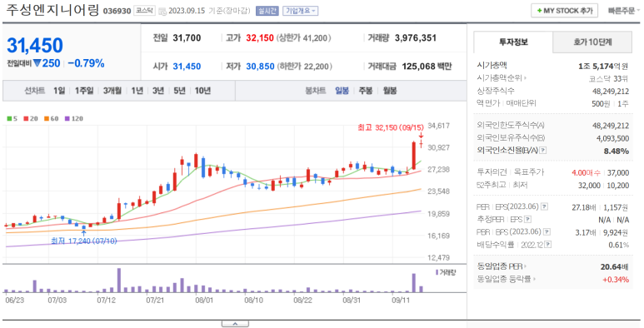Collapse the chart with the bottom arrow handle

235,324
